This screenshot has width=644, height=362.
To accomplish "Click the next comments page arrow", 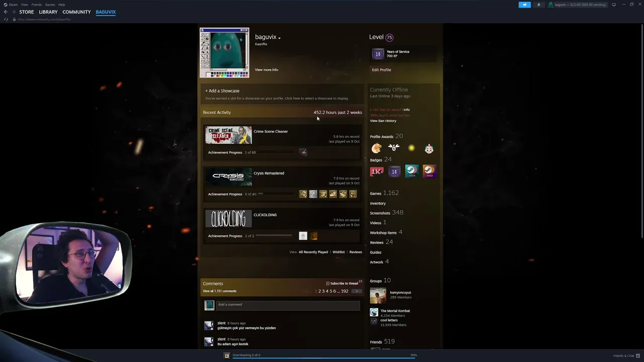I will click(x=357, y=291).
